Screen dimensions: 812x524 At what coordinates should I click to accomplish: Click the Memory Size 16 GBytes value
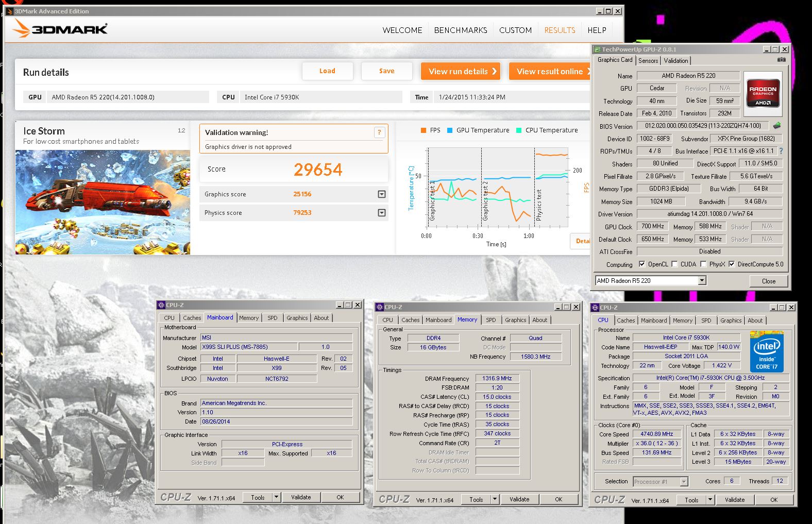click(x=433, y=347)
